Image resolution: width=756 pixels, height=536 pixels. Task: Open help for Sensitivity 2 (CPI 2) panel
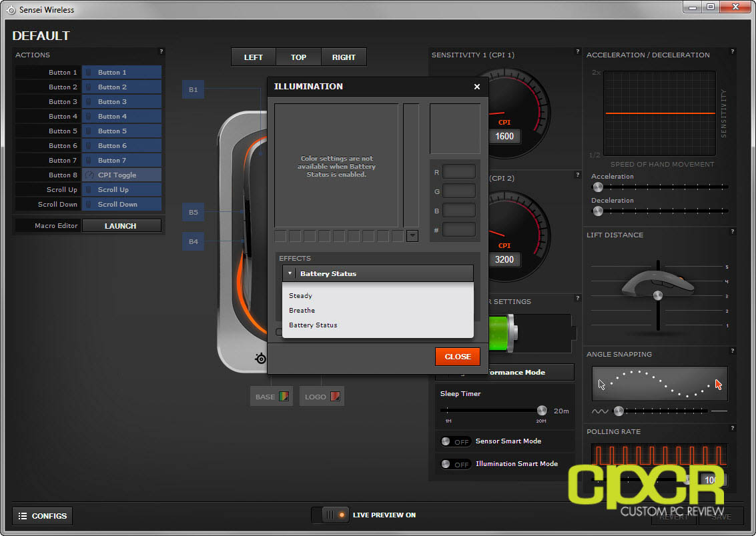pyautogui.click(x=578, y=175)
